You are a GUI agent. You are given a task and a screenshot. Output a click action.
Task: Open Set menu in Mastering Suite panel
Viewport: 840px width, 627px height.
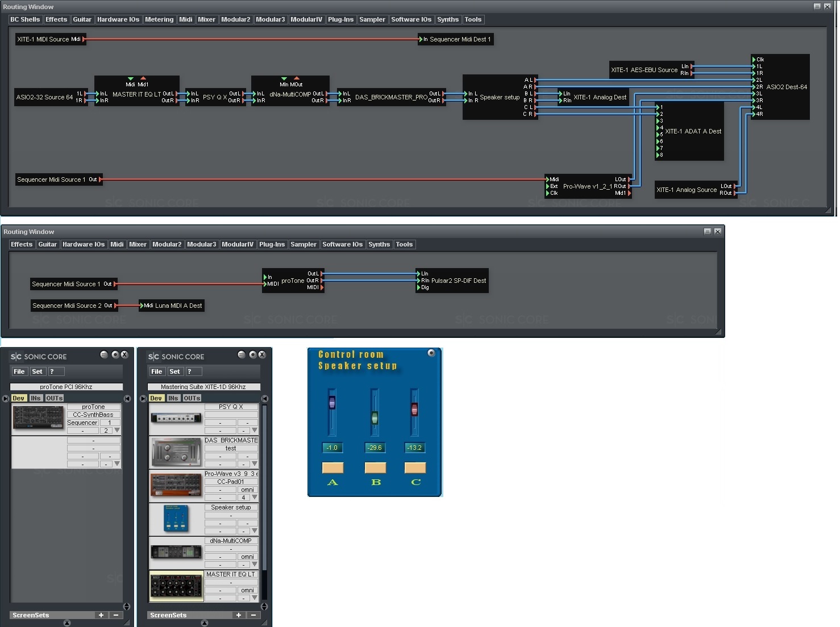coord(175,371)
